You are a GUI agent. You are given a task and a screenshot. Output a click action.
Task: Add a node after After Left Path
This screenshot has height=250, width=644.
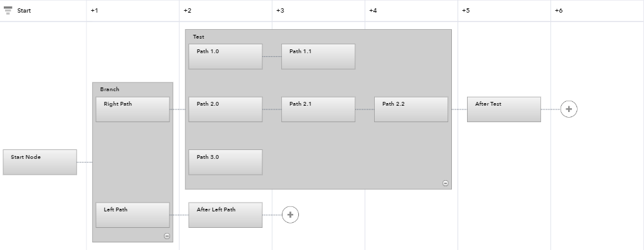coord(290,215)
